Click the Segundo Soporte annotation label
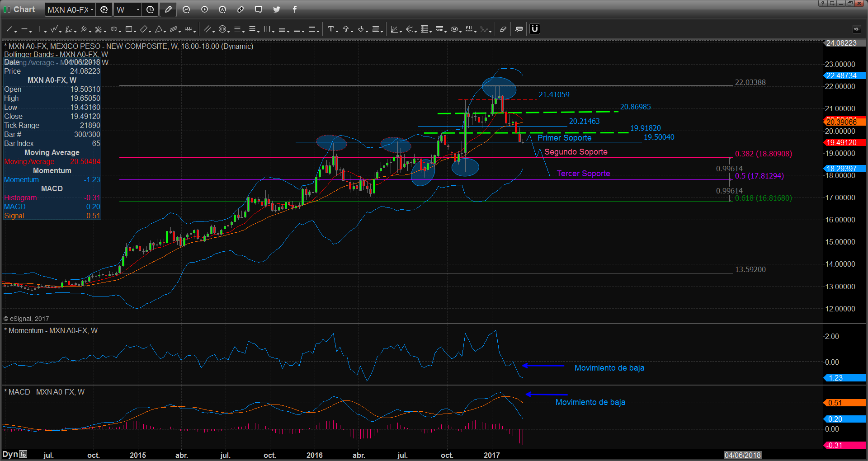The height and width of the screenshot is (461, 868). (x=576, y=152)
